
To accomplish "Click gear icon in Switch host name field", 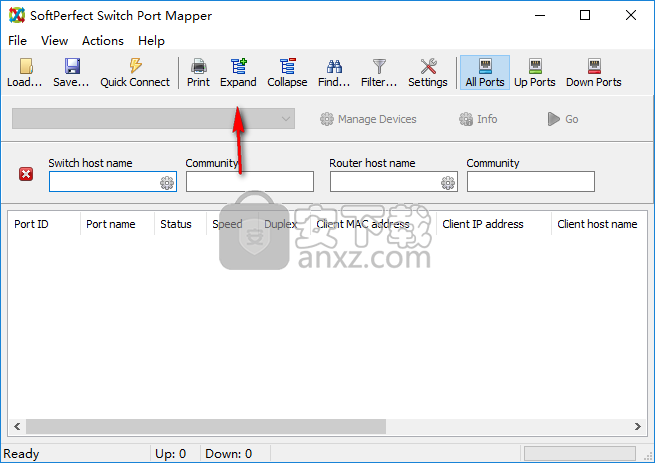I will tap(167, 183).
